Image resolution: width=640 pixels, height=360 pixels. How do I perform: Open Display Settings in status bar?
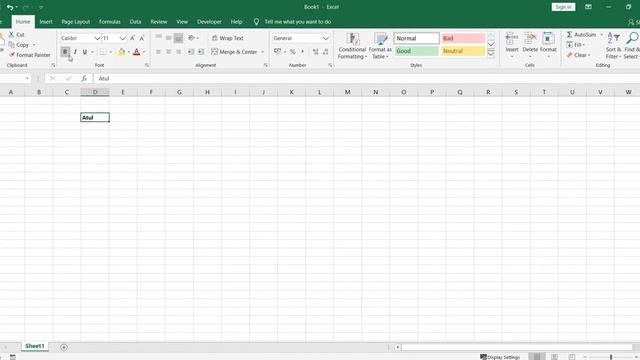point(500,357)
